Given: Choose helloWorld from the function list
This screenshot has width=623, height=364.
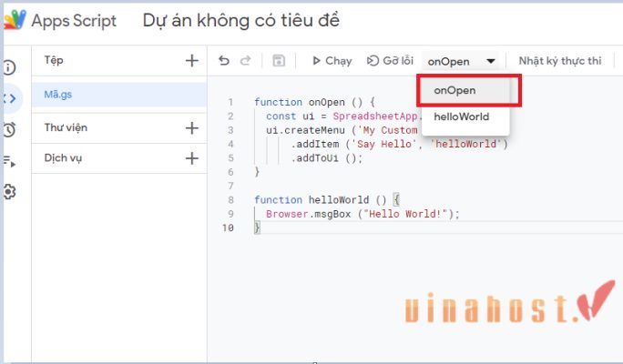Looking at the screenshot, I should coord(465,116).
